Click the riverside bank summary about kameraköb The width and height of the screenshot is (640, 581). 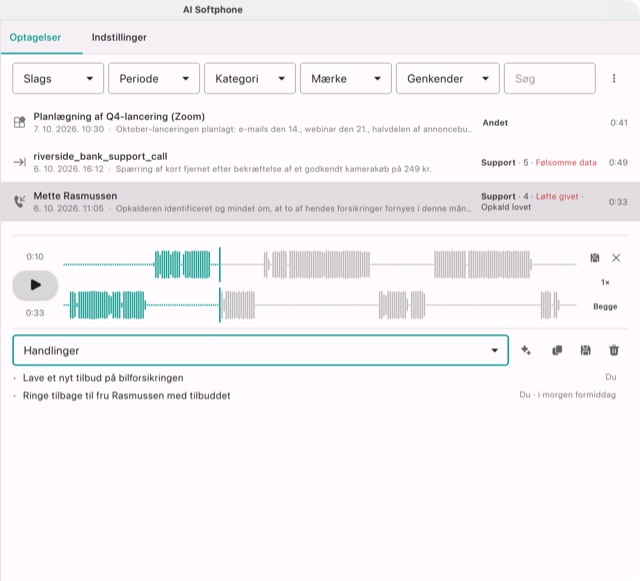click(x=273, y=169)
